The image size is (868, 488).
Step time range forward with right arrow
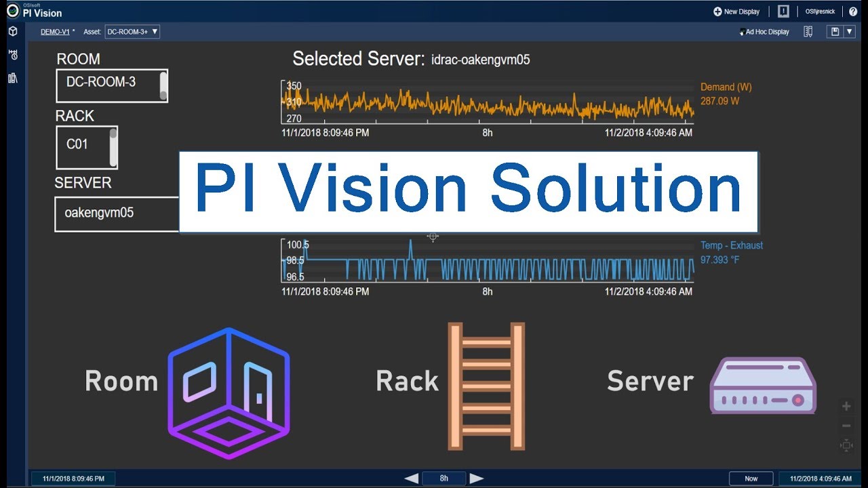click(x=477, y=479)
